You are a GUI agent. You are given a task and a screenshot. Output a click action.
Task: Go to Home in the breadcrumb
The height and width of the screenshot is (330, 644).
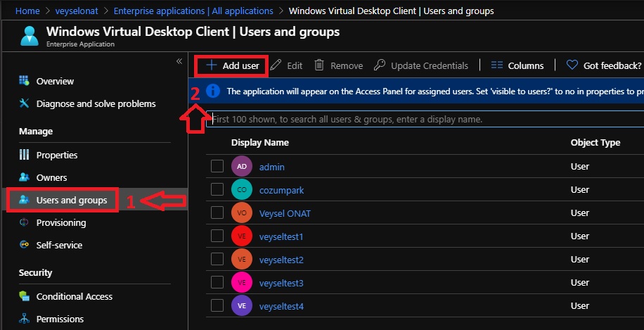[27, 11]
